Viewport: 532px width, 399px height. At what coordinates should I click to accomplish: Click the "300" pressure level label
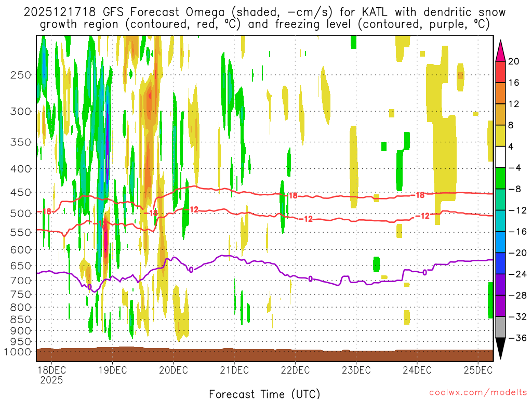21,111
